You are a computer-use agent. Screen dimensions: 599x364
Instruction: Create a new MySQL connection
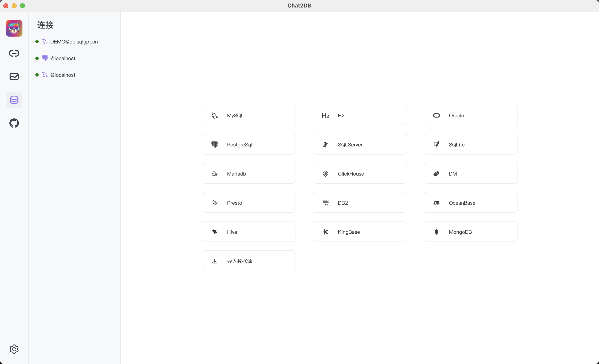[x=249, y=115]
